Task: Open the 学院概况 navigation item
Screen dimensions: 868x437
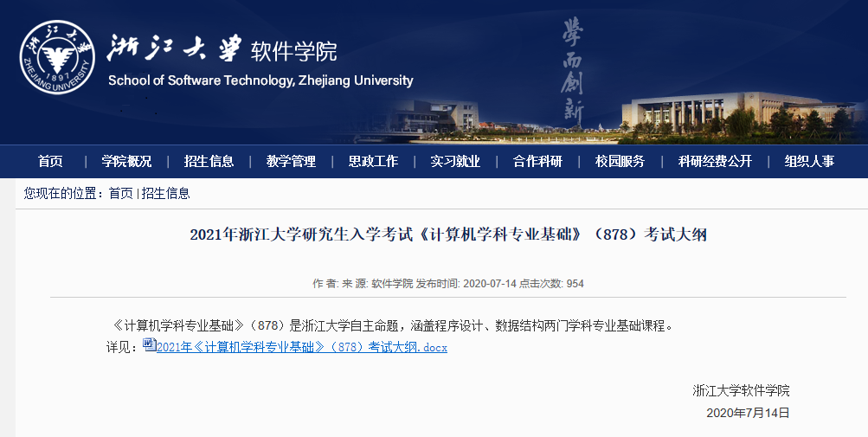Action: (126, 161)
